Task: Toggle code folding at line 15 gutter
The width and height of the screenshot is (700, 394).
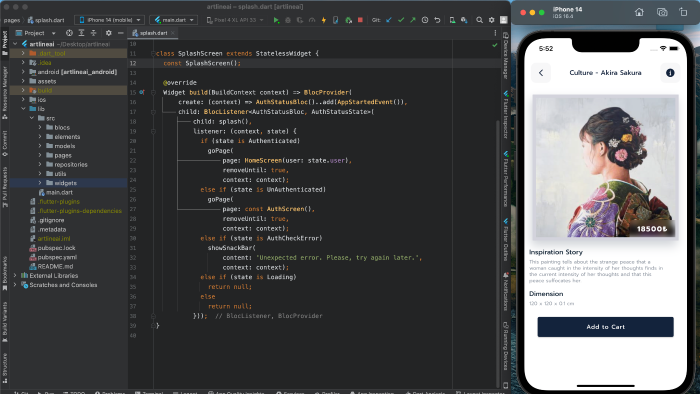Action: coord(153,92)
